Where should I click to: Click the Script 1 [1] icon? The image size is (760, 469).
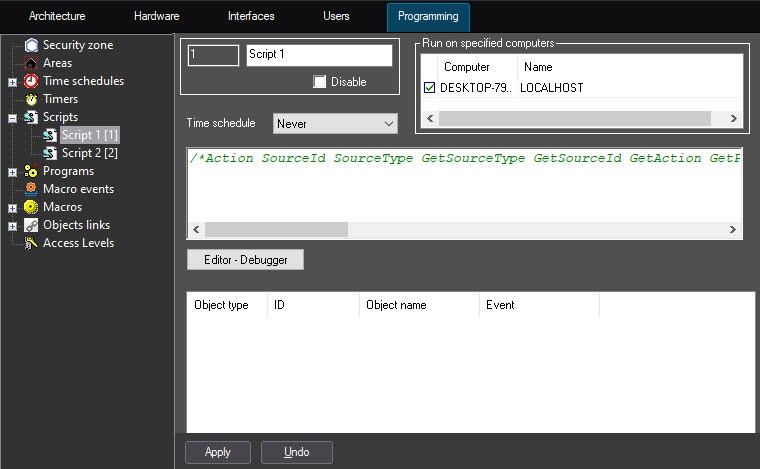tap(50, 135)
